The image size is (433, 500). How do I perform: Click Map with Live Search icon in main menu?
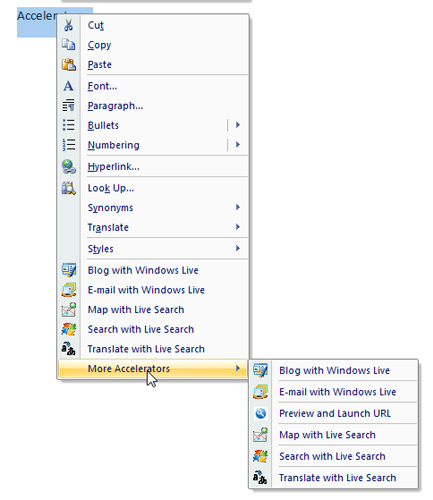pyautogui.click(x=69, y=309)
